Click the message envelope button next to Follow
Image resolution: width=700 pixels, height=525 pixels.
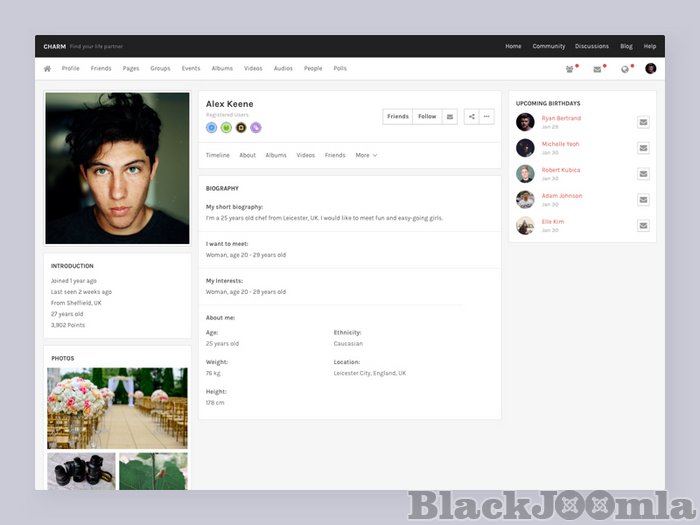450,117
